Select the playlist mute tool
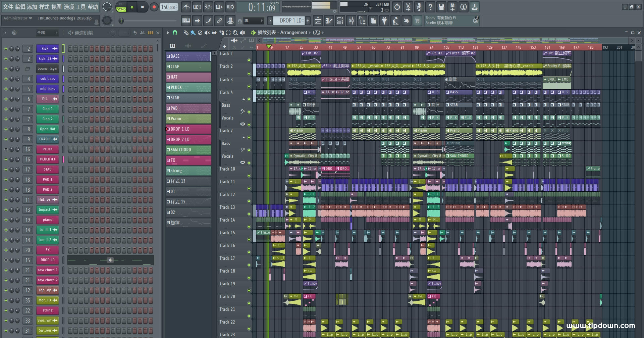The height and width of the screenshot is (338, 644). (x=207, y=33)
